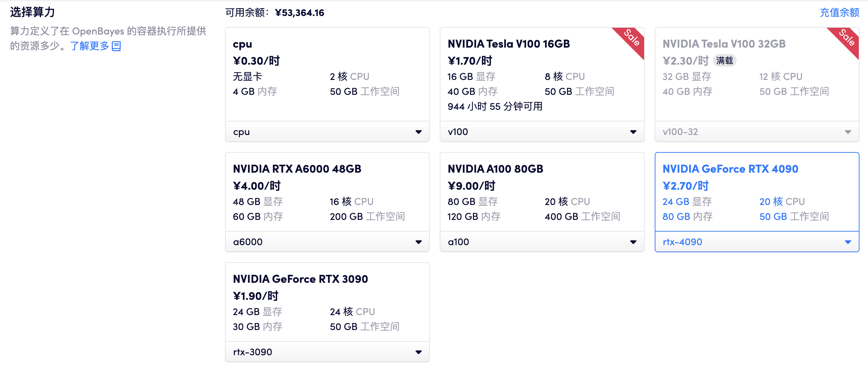868x373 pixels.
Task: Open the v100-32 dropdown
Action: [x=848, y=132]
